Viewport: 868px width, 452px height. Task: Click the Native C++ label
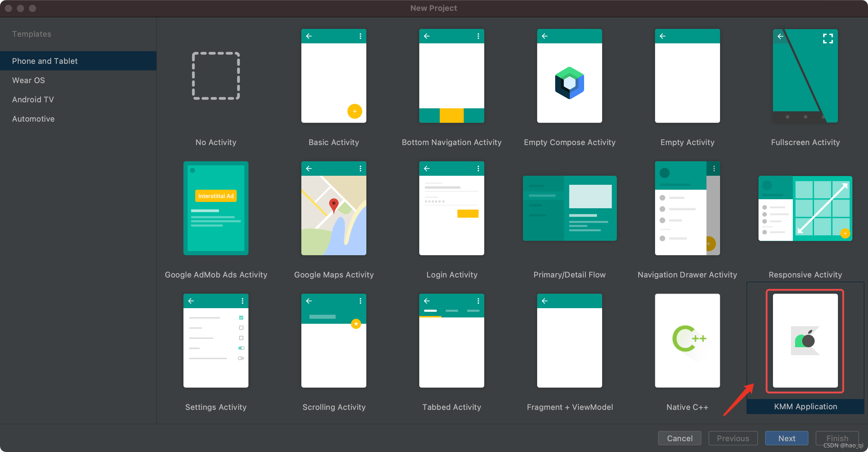(687, 407)
